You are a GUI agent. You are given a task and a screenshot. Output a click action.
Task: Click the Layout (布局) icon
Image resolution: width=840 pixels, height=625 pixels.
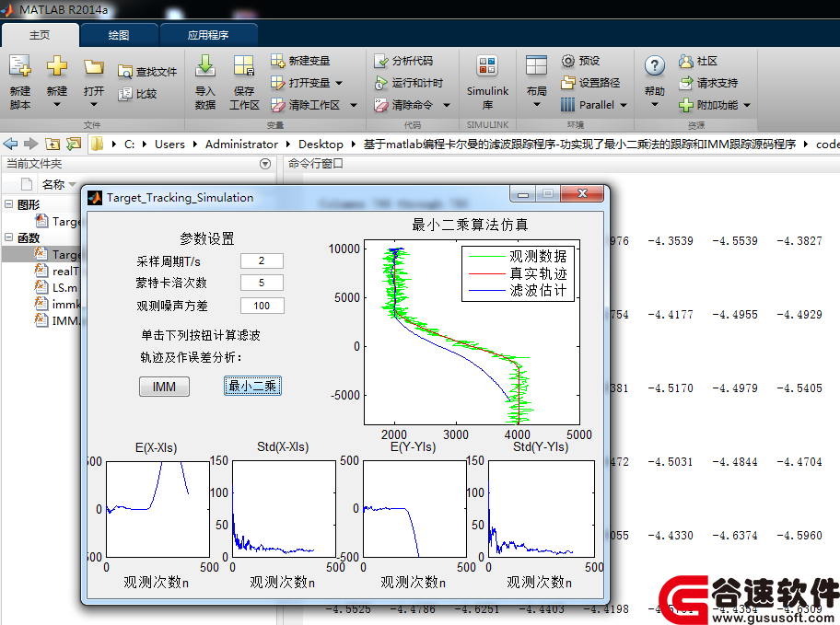536,66
